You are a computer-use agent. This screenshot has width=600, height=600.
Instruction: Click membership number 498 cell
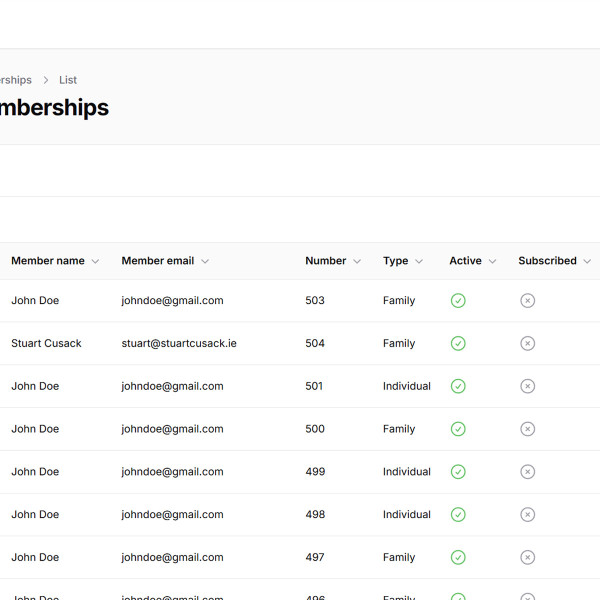(315, 515)
